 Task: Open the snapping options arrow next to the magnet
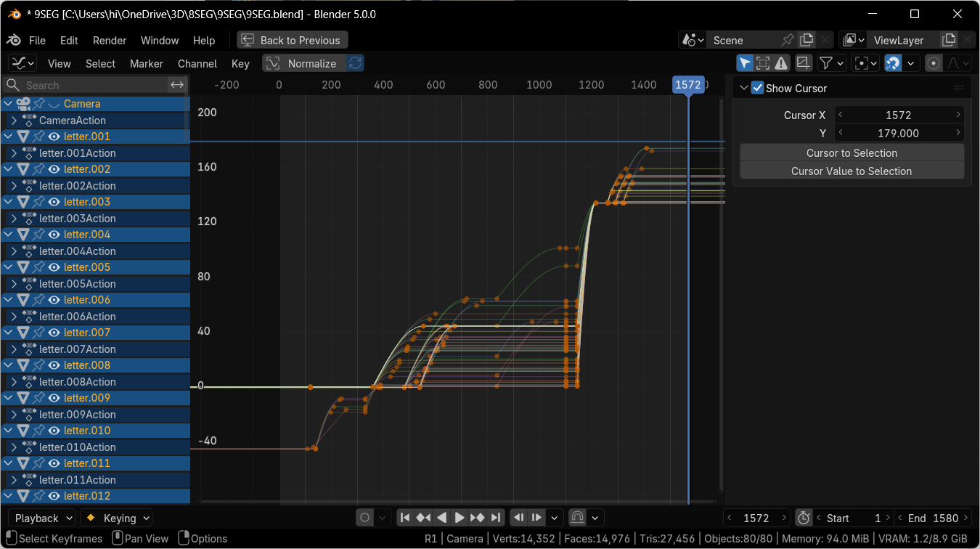(x=911, y=63)
